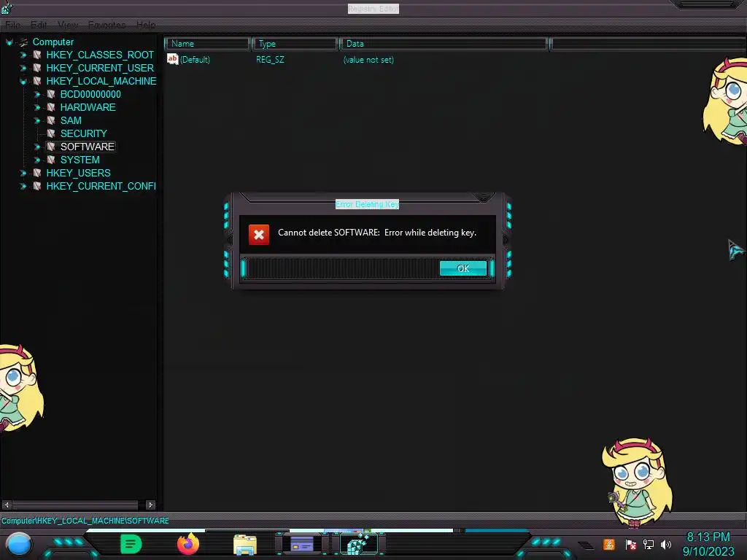Click the (value not set) data cell
Image resolution: width=747 pixels, height=560 pixels.
pos(368,60)
